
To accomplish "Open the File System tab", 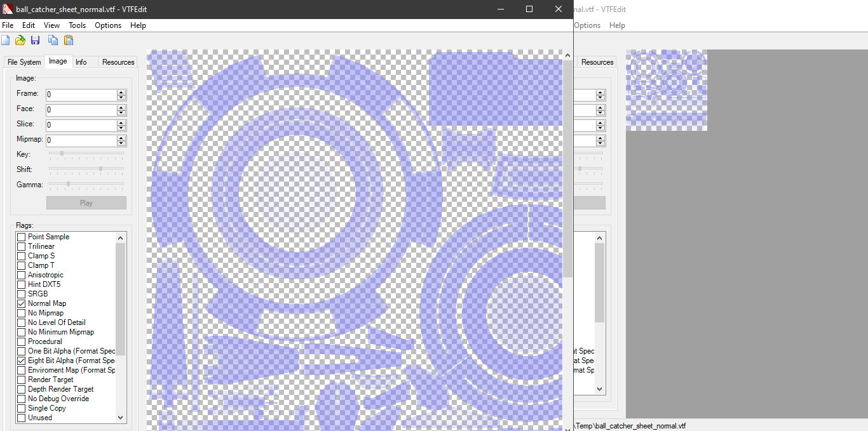I will (x=24, y=62).
